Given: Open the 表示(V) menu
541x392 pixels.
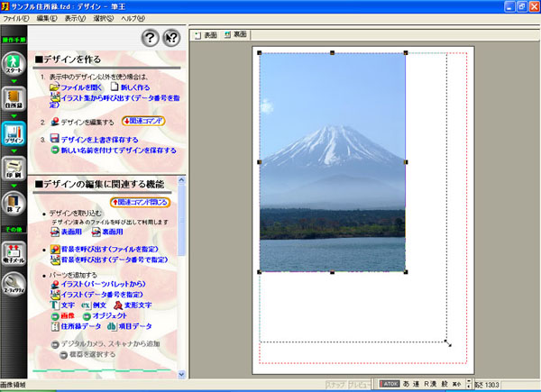Looking at the screenshot, I should coord(76,18).
